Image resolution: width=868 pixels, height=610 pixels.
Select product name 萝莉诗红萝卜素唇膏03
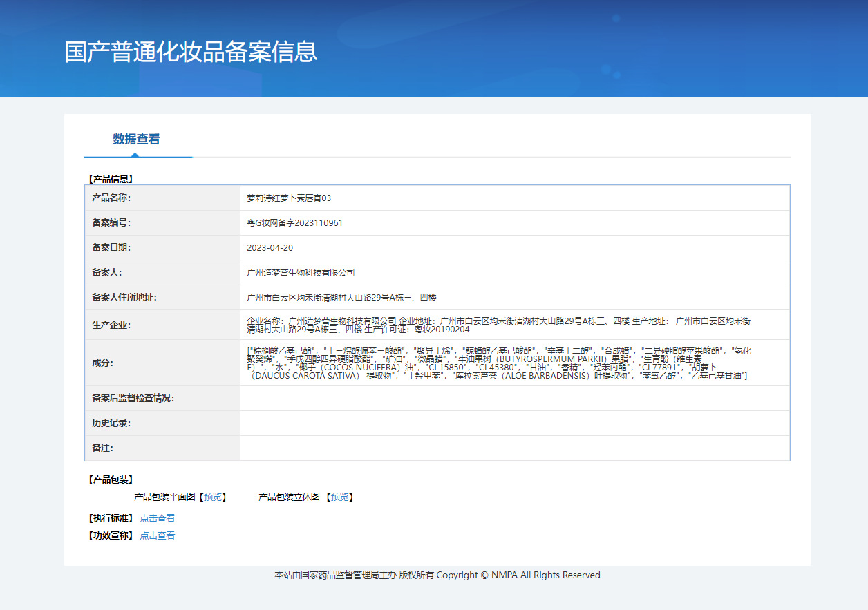click(289, 198)
